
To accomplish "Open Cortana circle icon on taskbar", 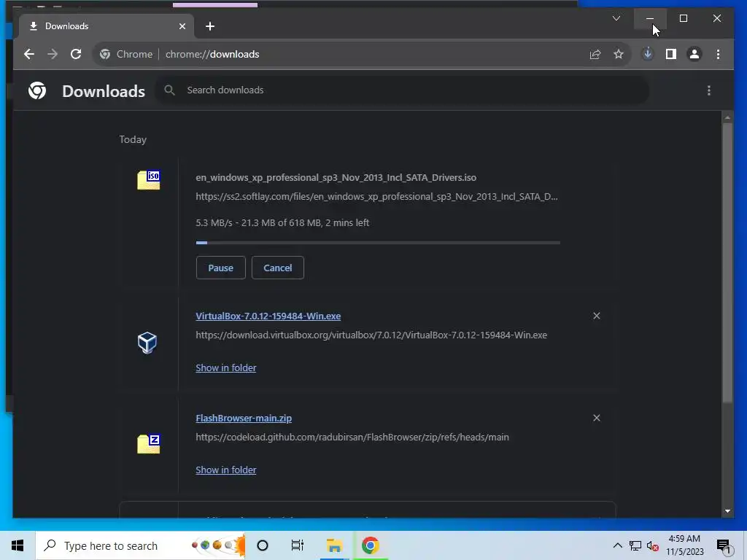I will click(x=263, y=545).
